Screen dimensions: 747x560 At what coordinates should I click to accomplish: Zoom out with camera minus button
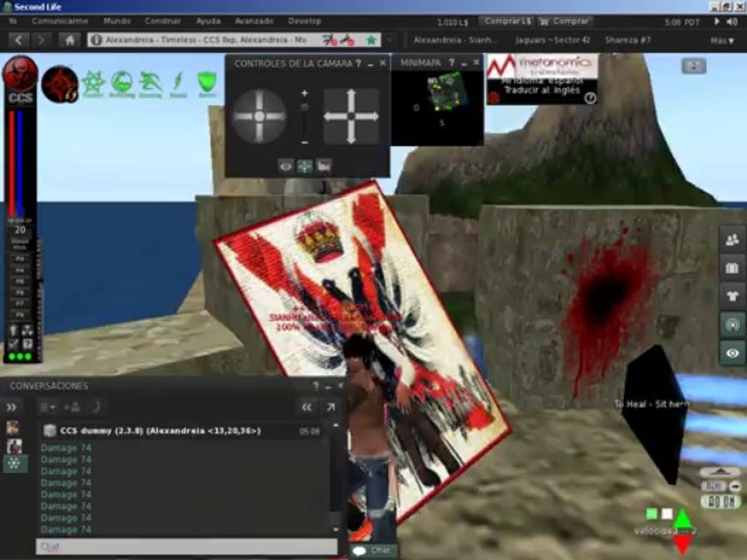click(x=304, y=142)
